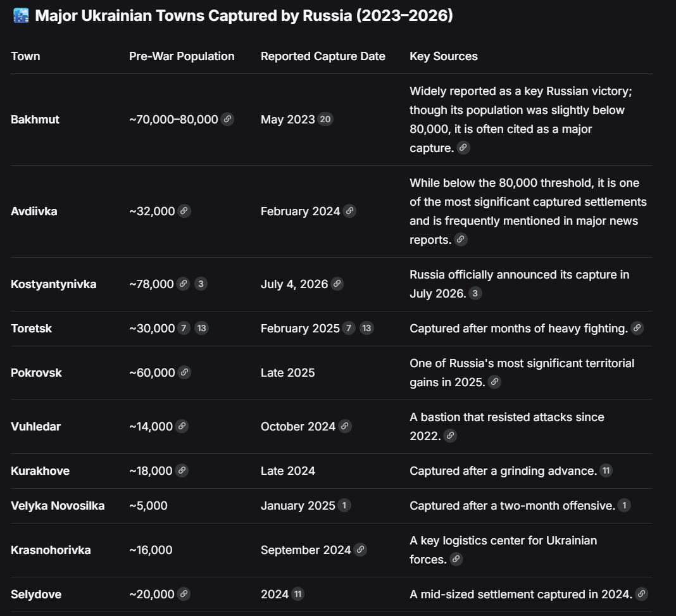Open citation 3 beside Kostyantynivka's ~78,000
This screenshot has height=616, width=676.
201,284
